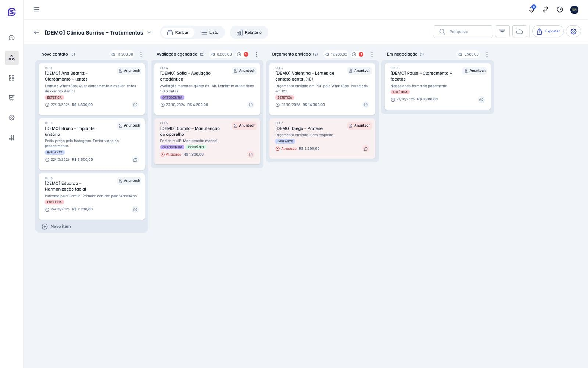Open Avaliação agendada column options menu
The image size is (588, 368).
pyautogui.click(x=257, y=54)
